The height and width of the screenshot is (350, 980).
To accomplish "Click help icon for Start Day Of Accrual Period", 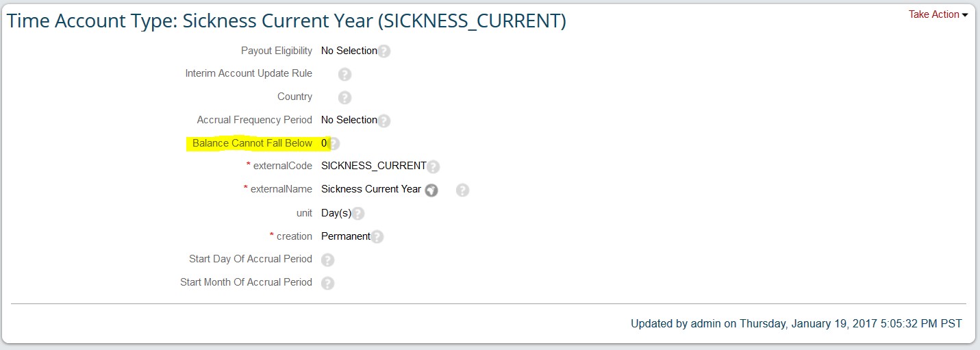I will (x=328, y=260).
